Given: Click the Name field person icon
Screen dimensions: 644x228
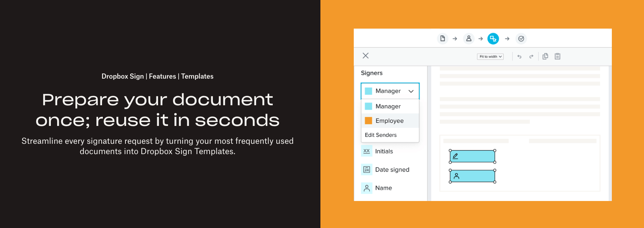Looking at the screenshot, I should pyautogui.click(x=366, y=188).
